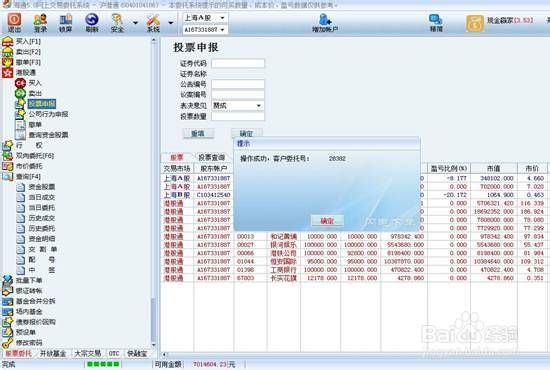The width and height of the screenshot is (550, 370).
Task: Open 债券报价回购 item
Action: (x=35, y=322)
